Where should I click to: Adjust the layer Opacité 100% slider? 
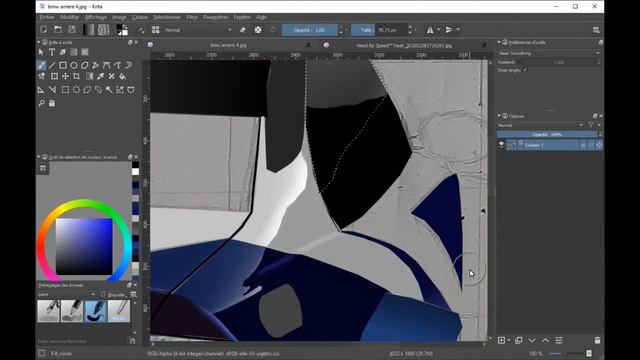547,134
